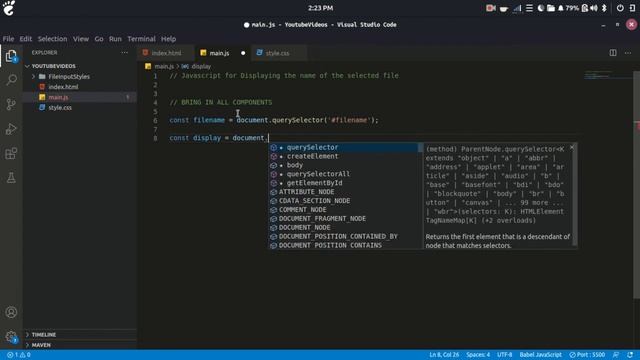The height and width of the screenshot is (360, 640).
Task: Open notifications bell in status bar
Action: (630, 355)
